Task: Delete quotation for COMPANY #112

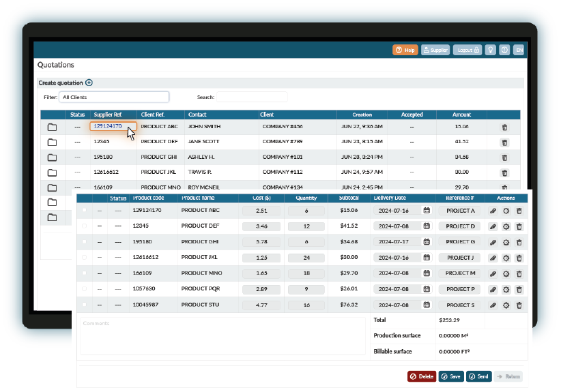Action: coord(504,173)
